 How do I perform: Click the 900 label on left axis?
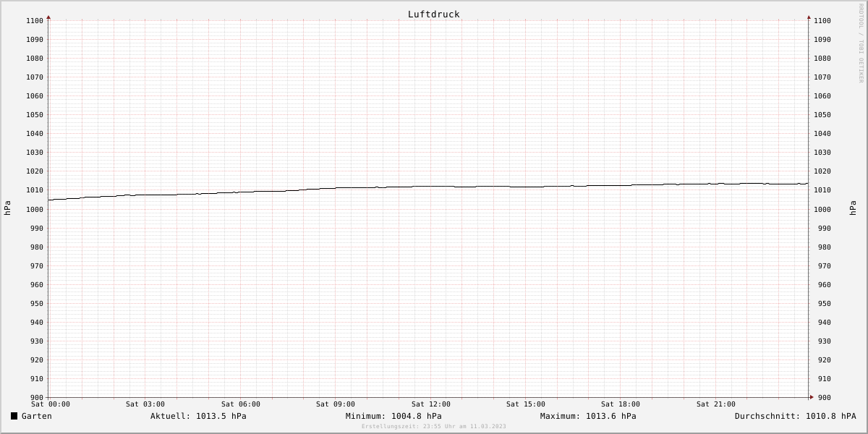pyautogui.click(x=36, y=398)
